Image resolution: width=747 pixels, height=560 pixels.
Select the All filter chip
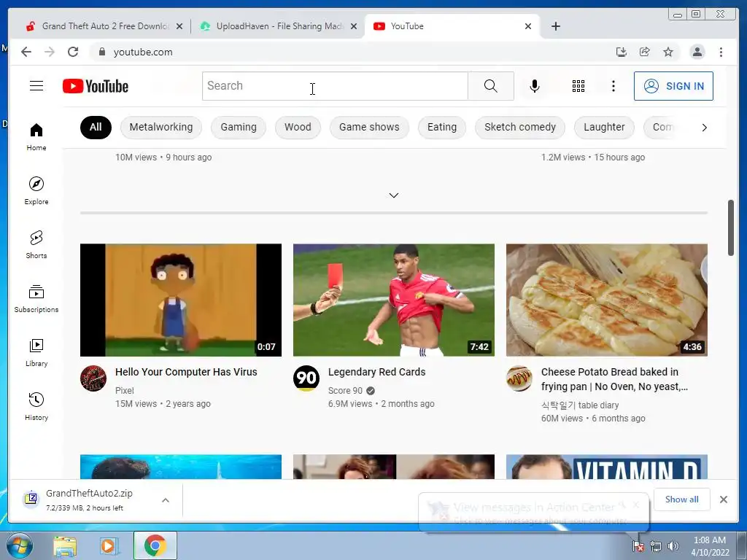(x=96, y=127)
